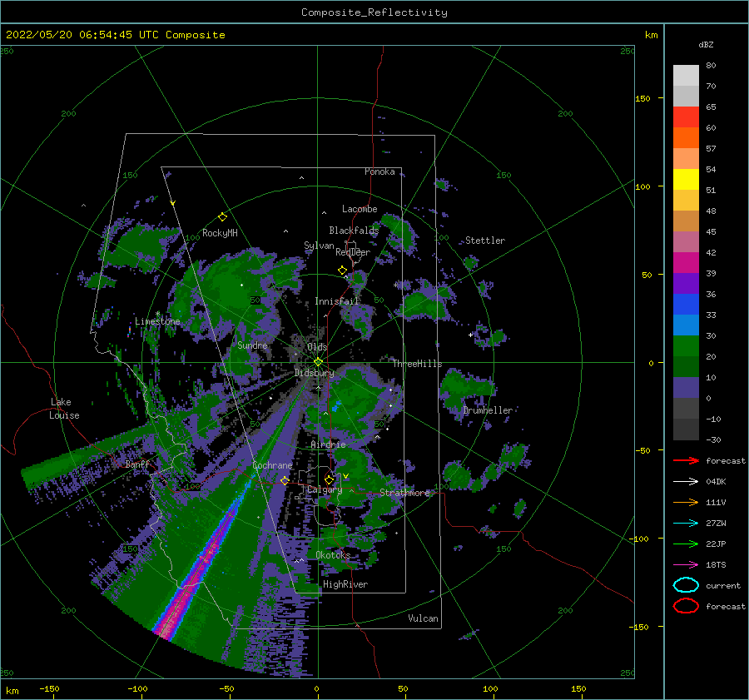
Task: Select the 'Lacombe' map label
Action: click(x=360, y=209)
